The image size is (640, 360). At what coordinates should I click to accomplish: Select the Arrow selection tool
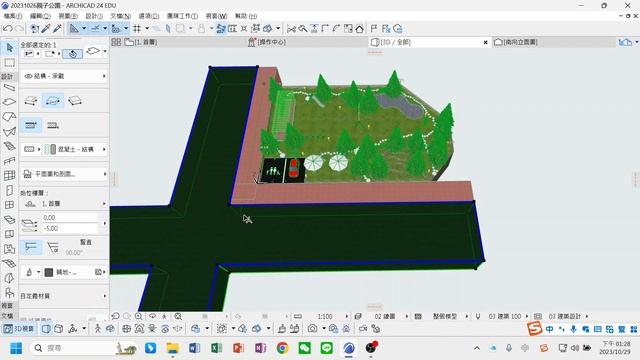tap(9, 48)
